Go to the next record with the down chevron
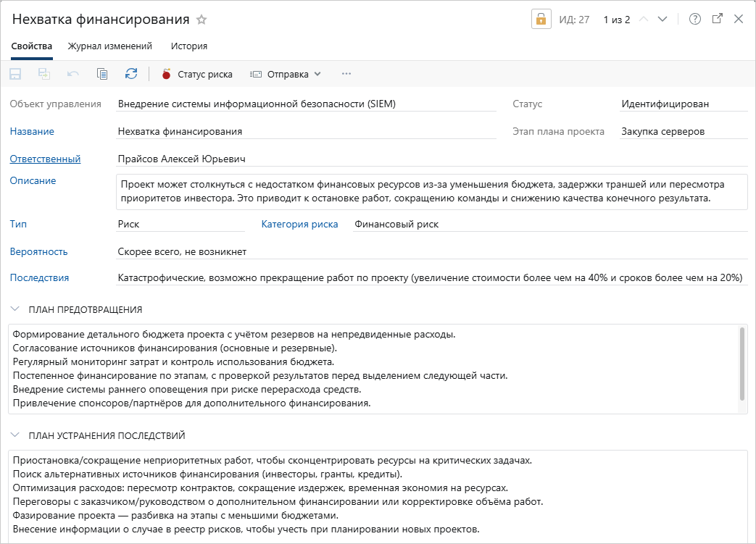Screen dimensions: 756x544 (x=662, y=20)
